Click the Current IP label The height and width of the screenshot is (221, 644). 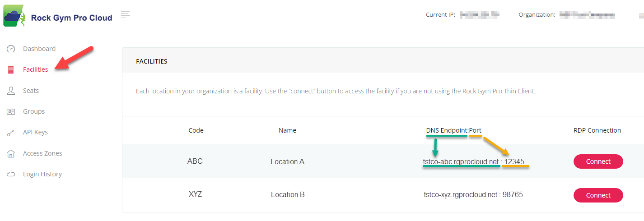[x=440, y=15]
